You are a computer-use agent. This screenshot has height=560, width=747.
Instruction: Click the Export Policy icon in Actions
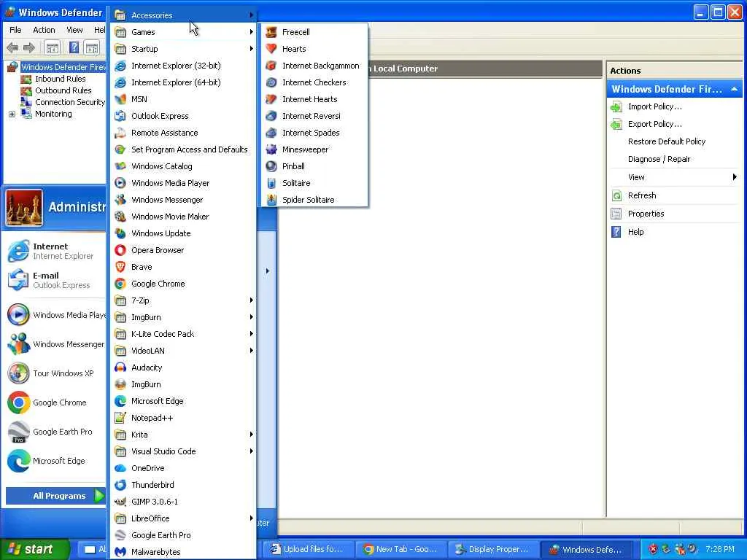pos(616,124)
